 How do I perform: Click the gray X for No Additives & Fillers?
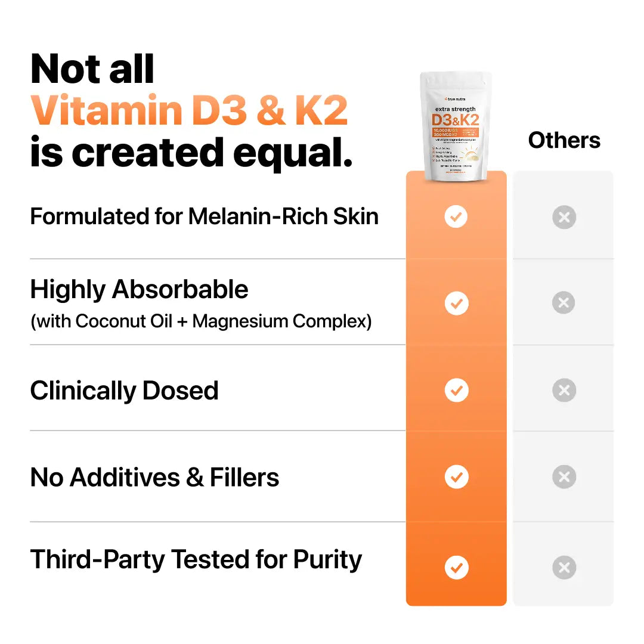(x=563, y=477)
